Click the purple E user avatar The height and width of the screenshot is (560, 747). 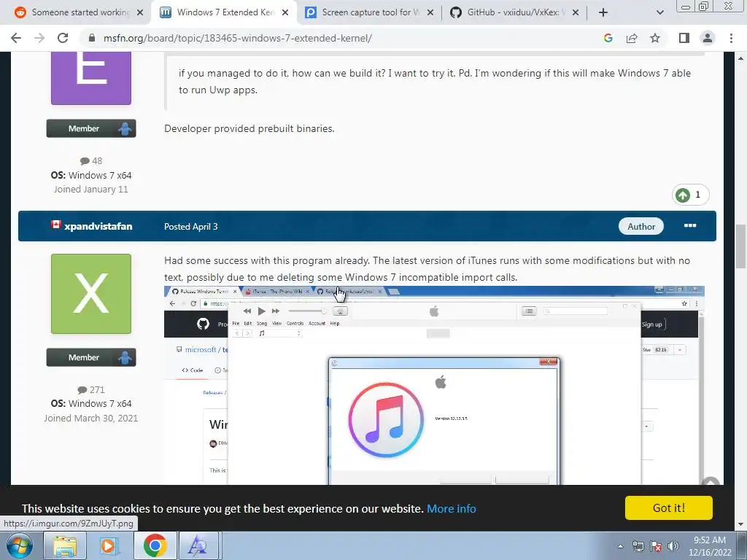[x=91, y=78]
